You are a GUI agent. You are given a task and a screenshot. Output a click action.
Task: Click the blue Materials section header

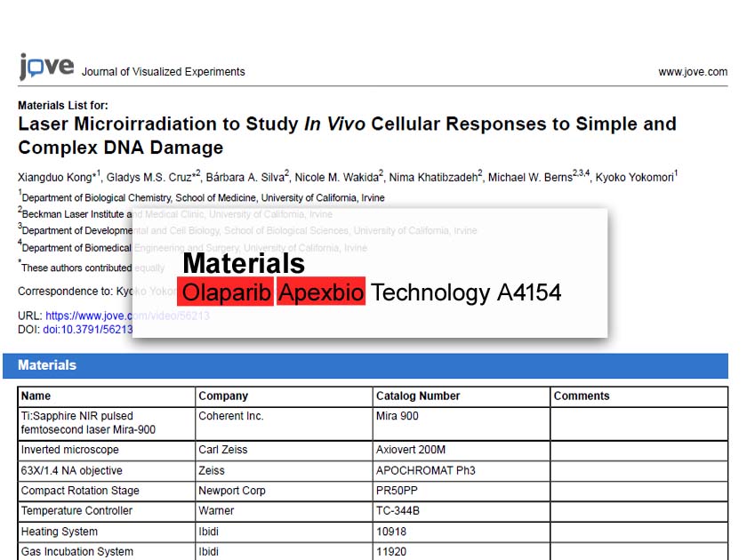pos(47,365)
